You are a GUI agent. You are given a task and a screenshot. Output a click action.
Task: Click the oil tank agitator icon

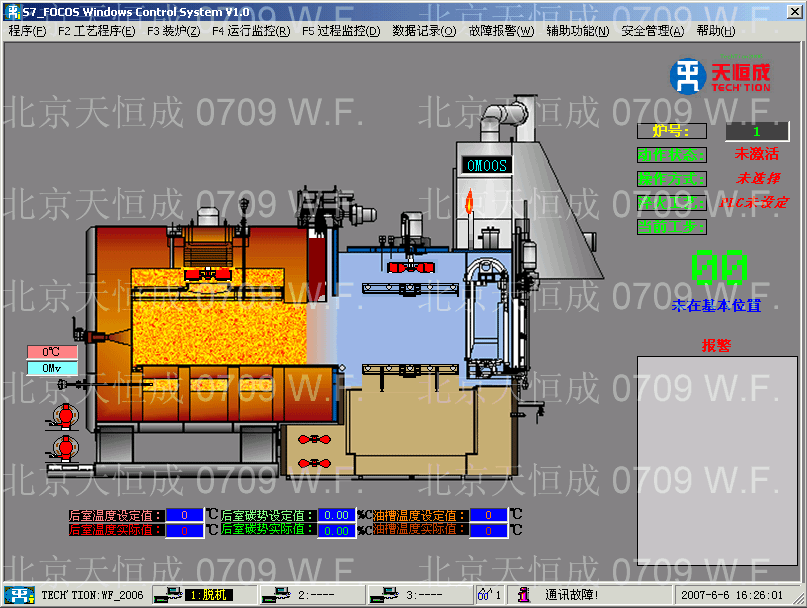313,440
